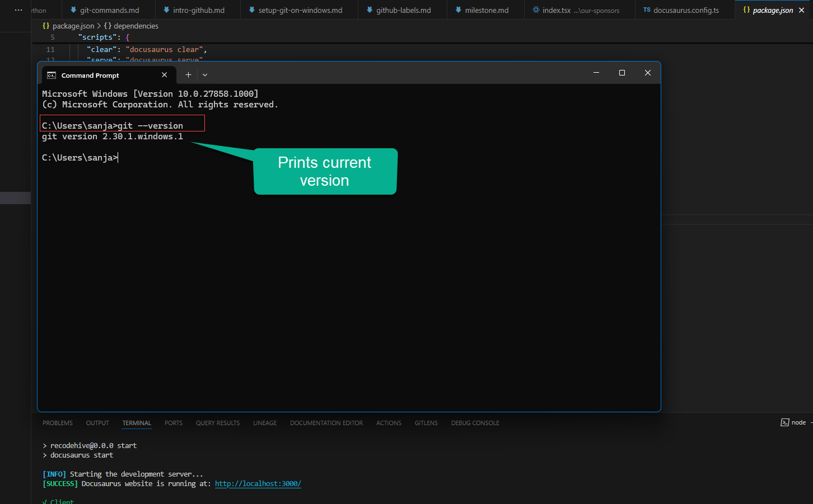Switch to the PROBLEMS panel tab
The image size is (813, 504).
click(x=58, y=423)
